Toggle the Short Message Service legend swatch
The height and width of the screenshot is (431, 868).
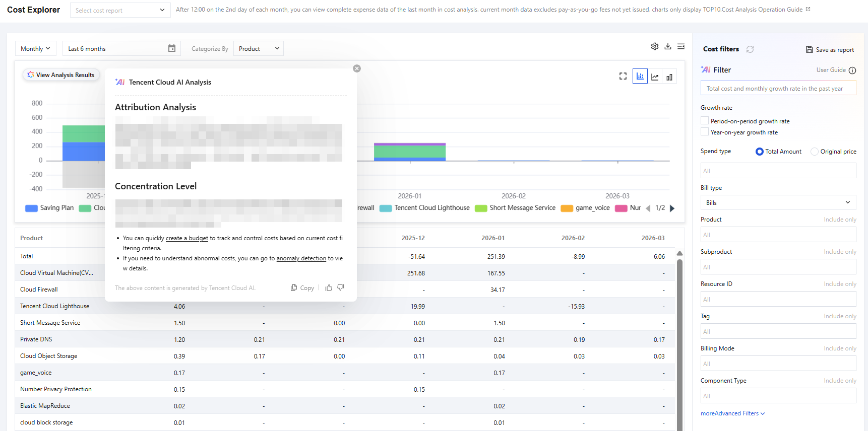point(481,208)
